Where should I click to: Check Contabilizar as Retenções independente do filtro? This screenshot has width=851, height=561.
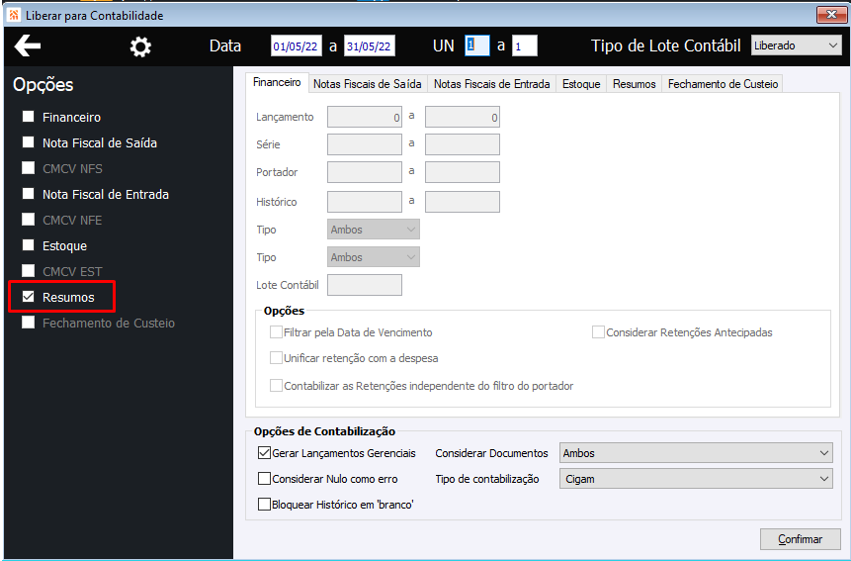coord(276,385)
